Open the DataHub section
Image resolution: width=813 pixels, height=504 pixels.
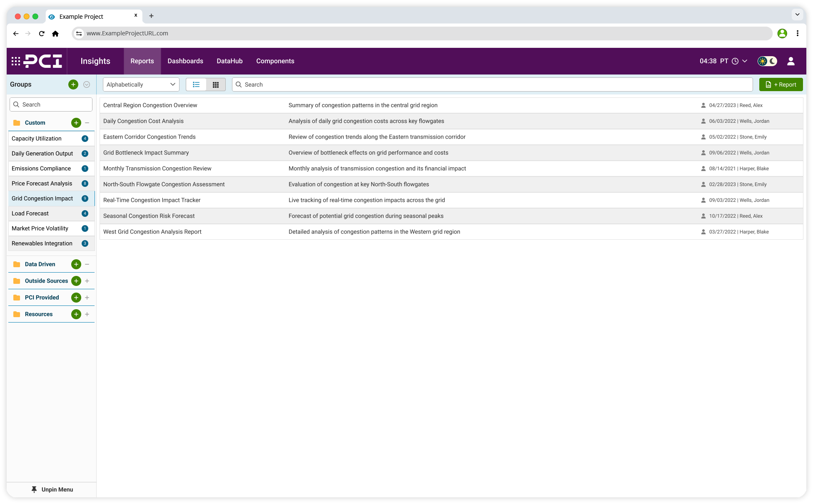(229, 61)
